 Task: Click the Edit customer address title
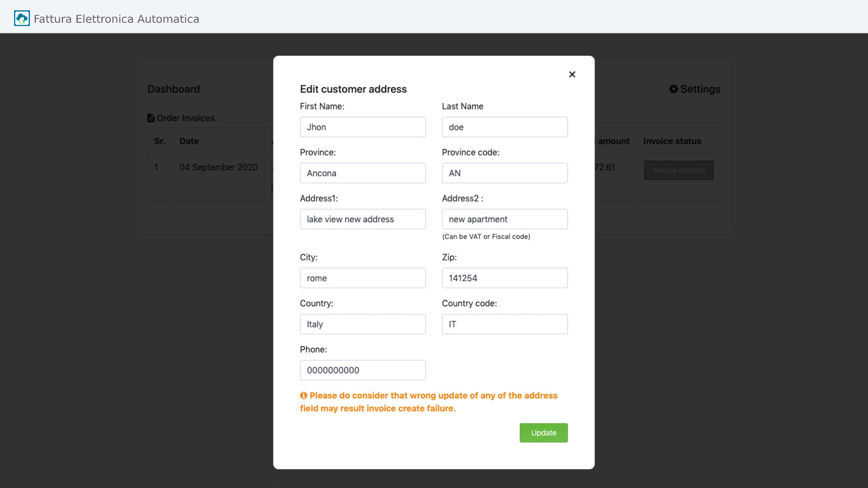[x=353, y=89]
